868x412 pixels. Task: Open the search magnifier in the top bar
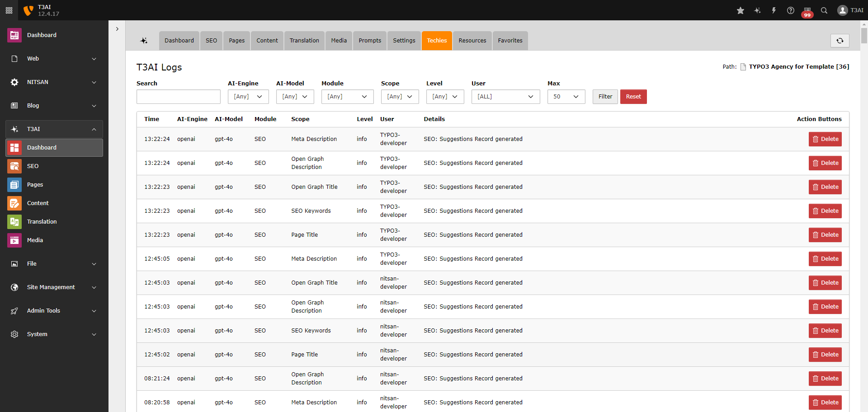824,10
